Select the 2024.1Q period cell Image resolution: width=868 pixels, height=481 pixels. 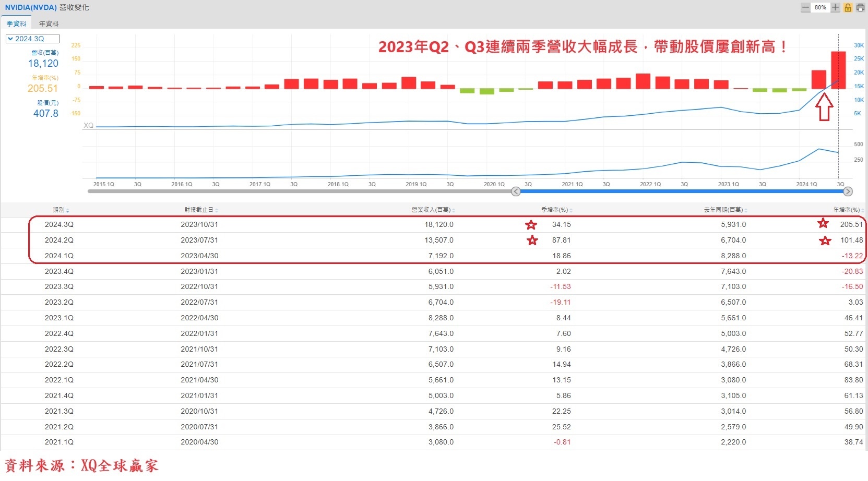tap(59, 256)
